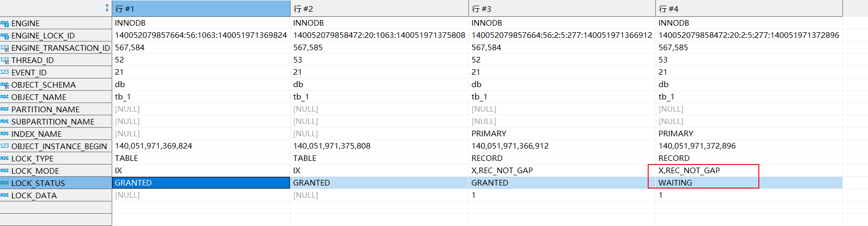Click the type icon beside OBJECT_SCHEMA
Viewport: 868px width, 226px height.
click(x=5, y=85)
